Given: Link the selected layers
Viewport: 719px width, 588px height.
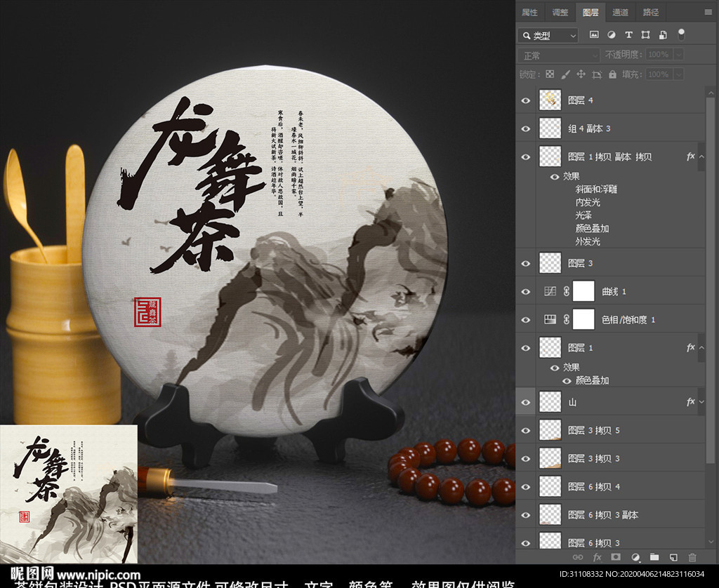Looking at the screenshot, I should pyautogui.click(x=577, y=557).
